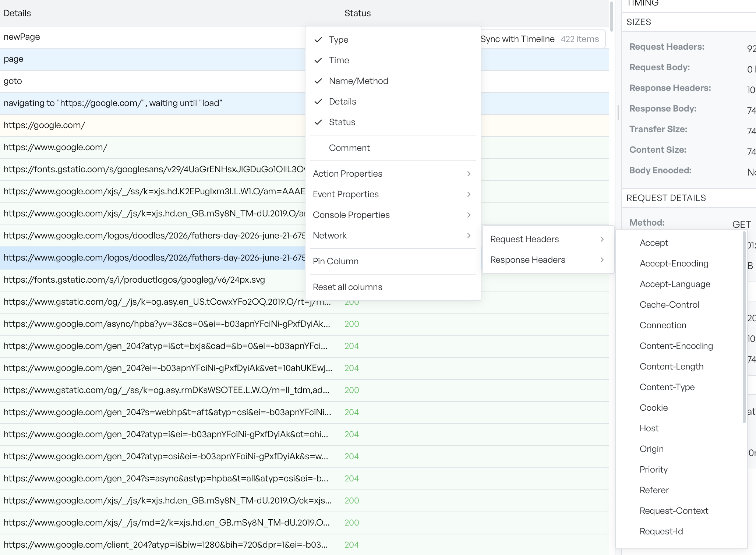Click the Request Headers size label
756x555 pixels.
(x=667, y=47)
